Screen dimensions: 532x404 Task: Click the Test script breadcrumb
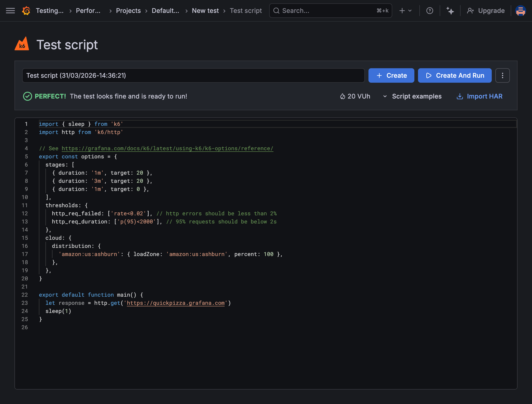coord(246,11)
